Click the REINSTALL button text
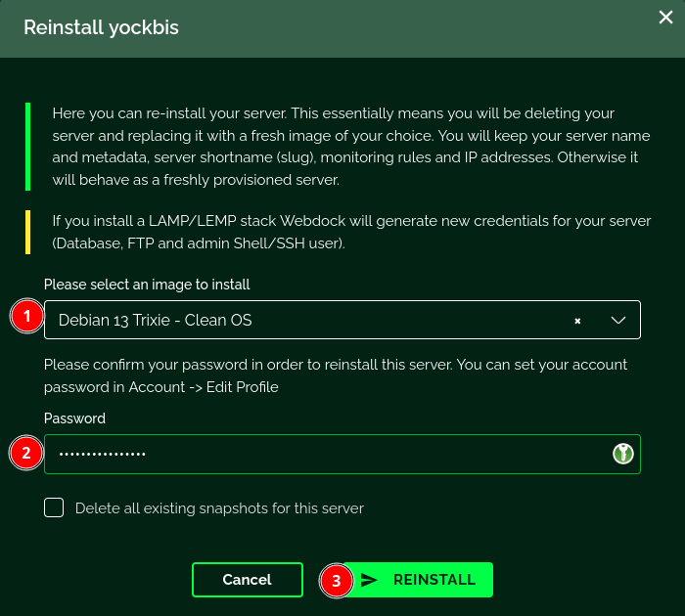The height and width of the screenshot is (616, 685). pyautogui.click(x=434, y=580)
